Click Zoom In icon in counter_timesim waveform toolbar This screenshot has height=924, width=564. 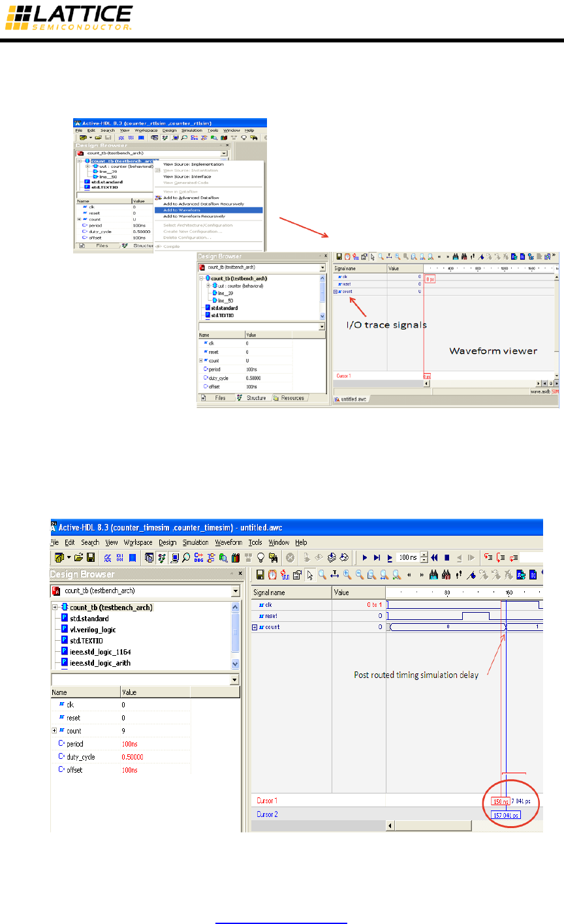[x=347, y=575]
